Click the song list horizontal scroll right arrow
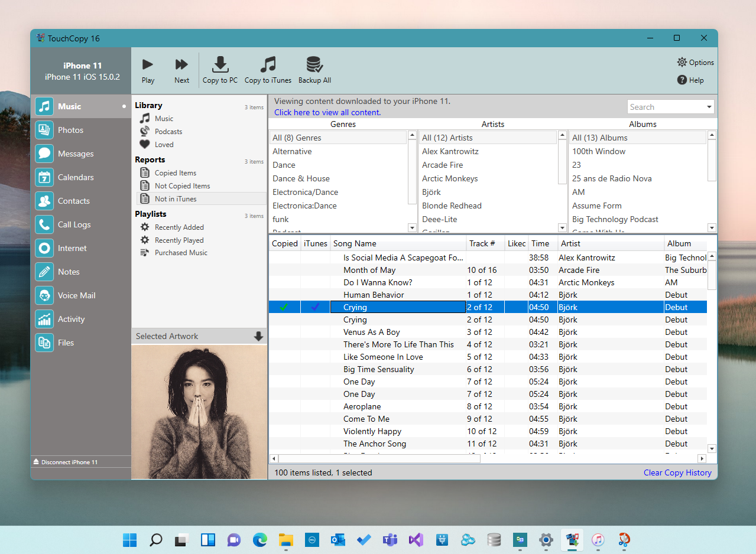The image size is (756, 554). pyautogui.click(x=702, y=458)
